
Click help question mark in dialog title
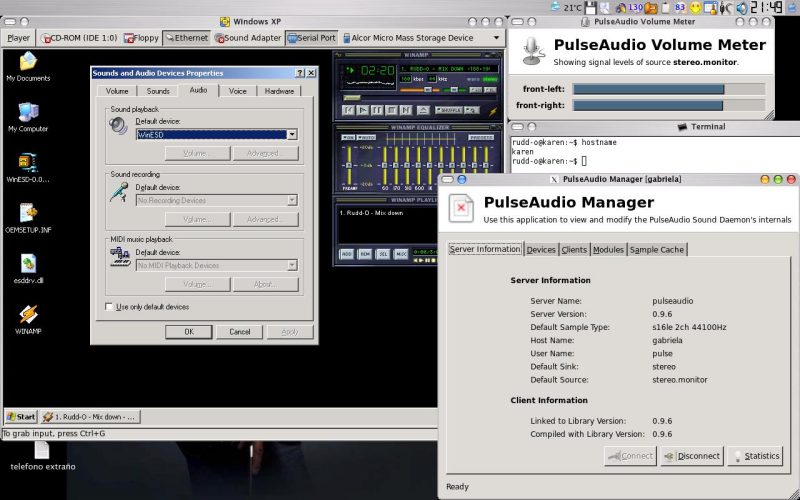[300, 73]
